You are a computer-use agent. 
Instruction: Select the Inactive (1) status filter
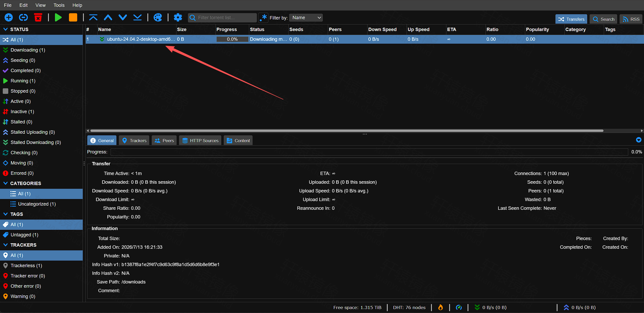(41, 112)
